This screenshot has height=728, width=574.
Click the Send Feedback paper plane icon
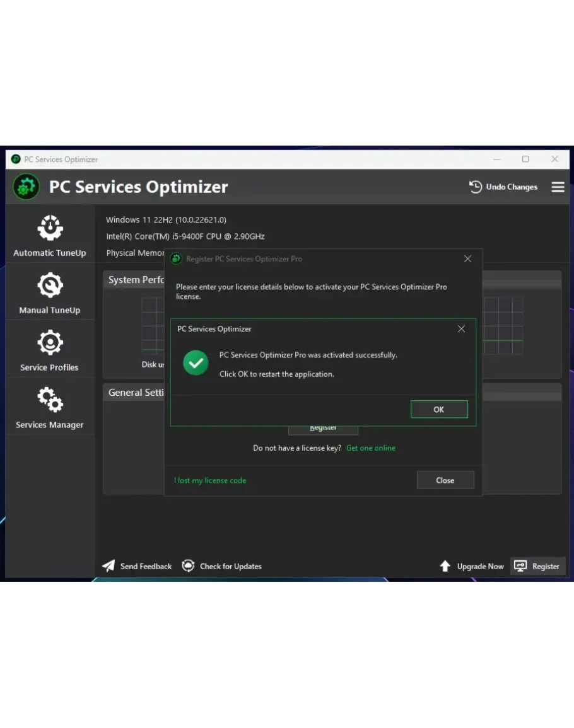tap(109, 566)
